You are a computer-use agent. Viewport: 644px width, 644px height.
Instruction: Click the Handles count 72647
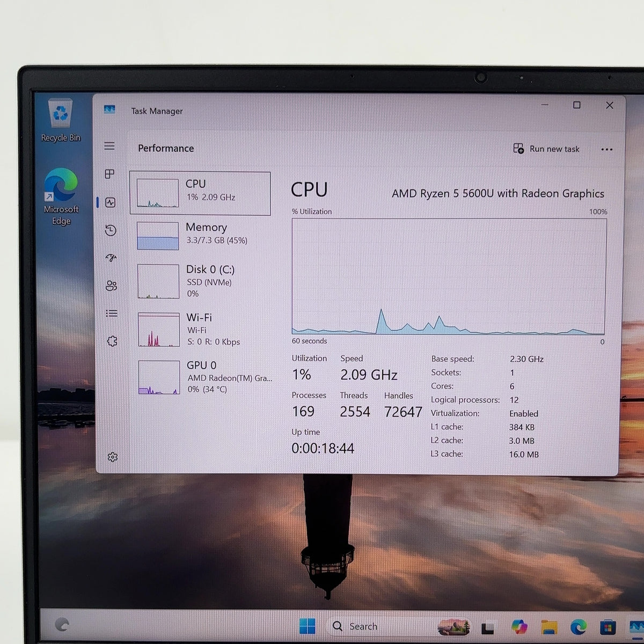[403, 412]
